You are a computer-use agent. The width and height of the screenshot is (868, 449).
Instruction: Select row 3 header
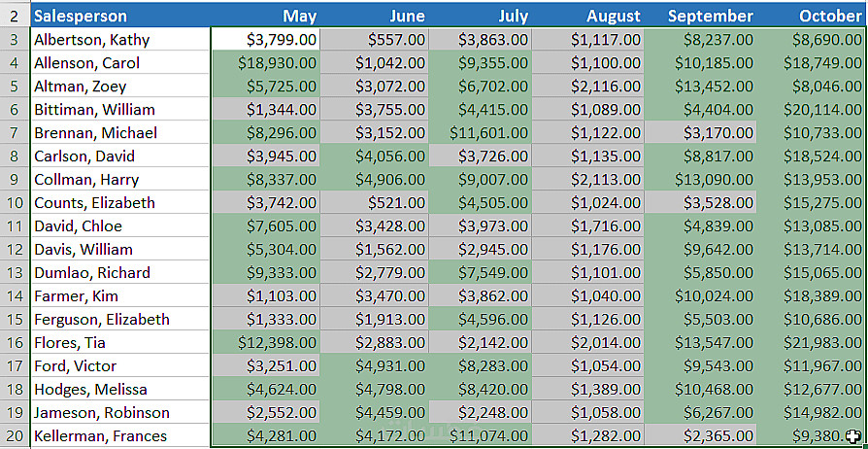[x=14, y=40]
